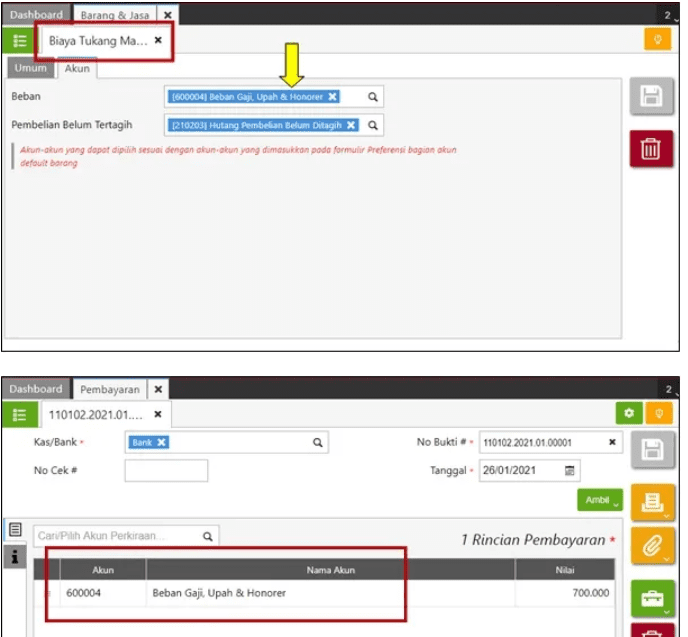Click the orange lightbulb hint icon in Barang & Jasa
This screenshot has height=637, width=688.
pyautogui.click(x=657, y=39)
